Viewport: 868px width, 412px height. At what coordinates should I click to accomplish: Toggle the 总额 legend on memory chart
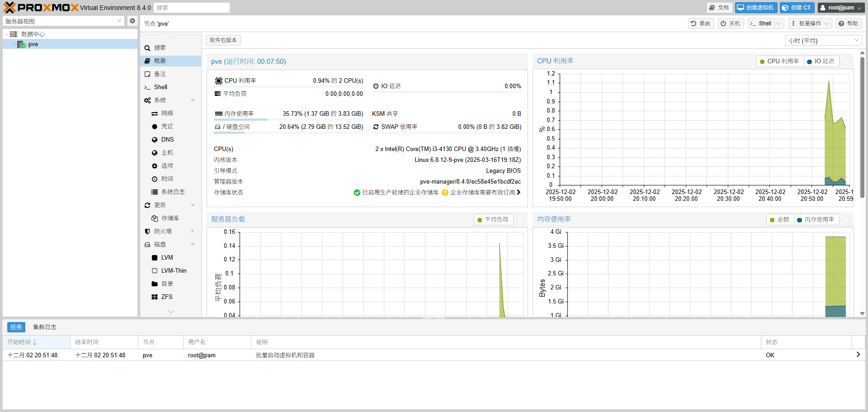(x=780, y=219)
